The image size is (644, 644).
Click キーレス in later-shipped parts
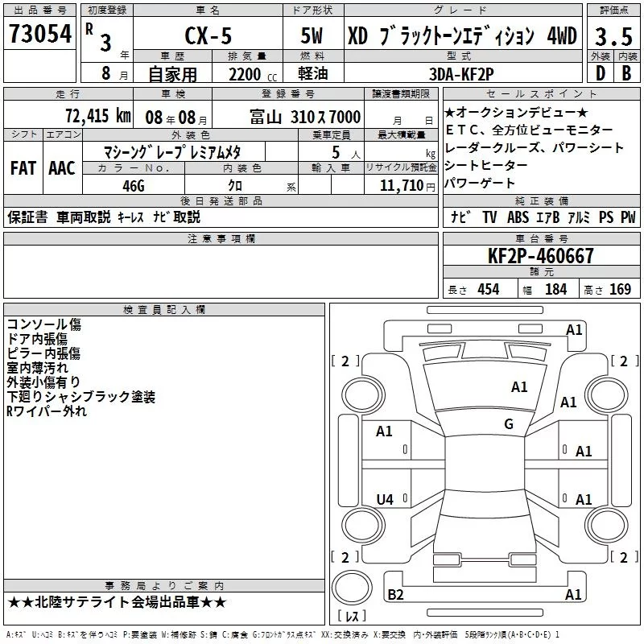click(x=130, y=217)
